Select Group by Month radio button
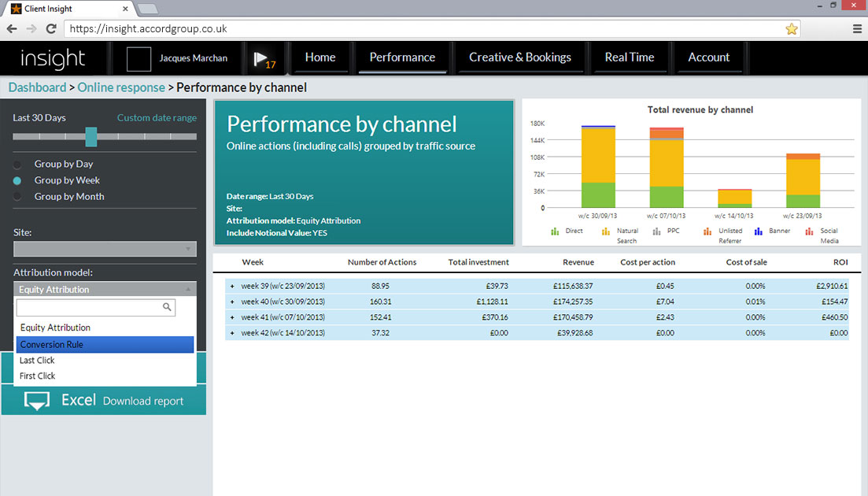The width and height of the screenshot is (868, 496). [17, 197]
